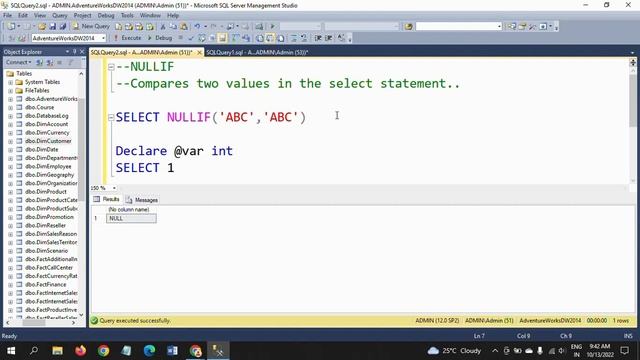Toggle Results to Grid icon
Image resolution: width=640 pixels, height=360 pixels.
[270, 38]
